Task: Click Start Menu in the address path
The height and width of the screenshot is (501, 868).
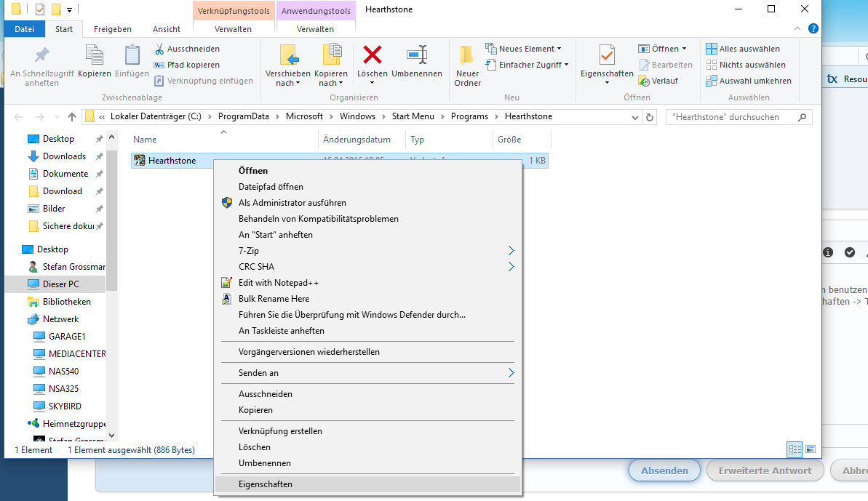Action: [413, 116]
